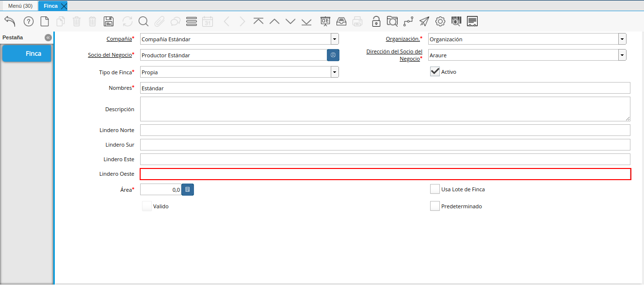Open the Tipo de Finca dropdown
644x285 pixels.
coord(335,72)
